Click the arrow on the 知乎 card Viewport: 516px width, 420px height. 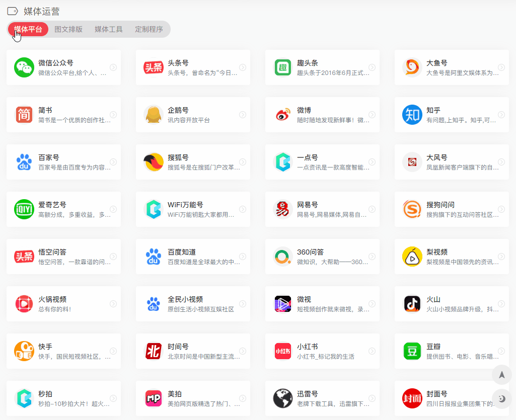point(501,115)
